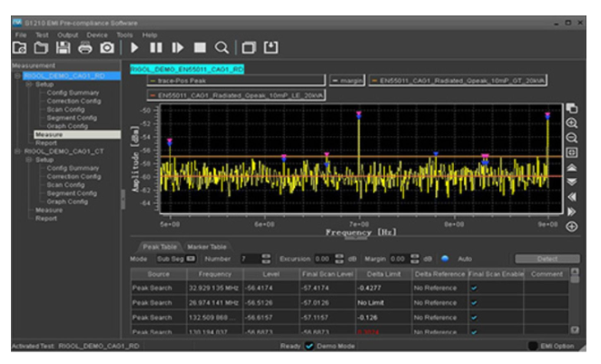The image size is (601, 364).
Task: Collapse the RIGOL_DEMO_CA01_RD tree node
Action: 17,76
